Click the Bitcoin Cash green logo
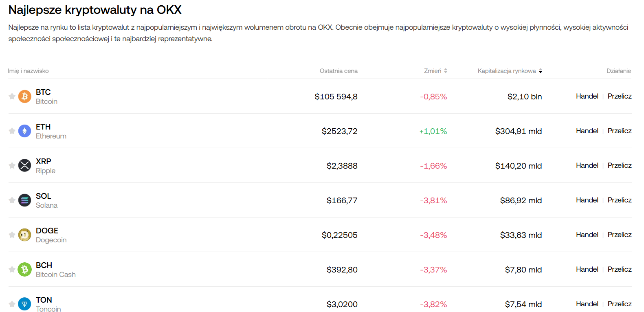This screenshot has width=644, height=312. [24, 270]
